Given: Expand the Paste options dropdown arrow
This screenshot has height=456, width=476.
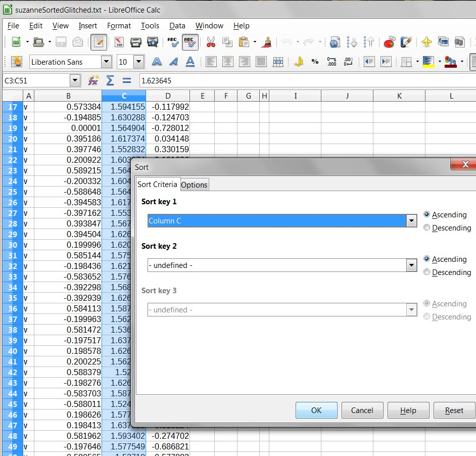Looking at the screenshot, I should pos(255,42).
